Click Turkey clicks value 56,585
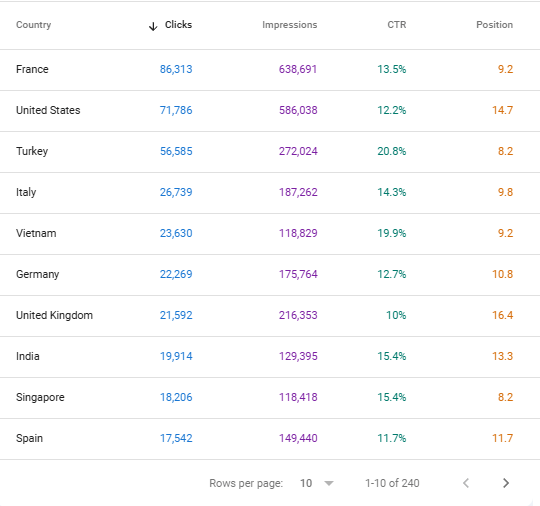The image size is (540, 506). click(176, 151)
